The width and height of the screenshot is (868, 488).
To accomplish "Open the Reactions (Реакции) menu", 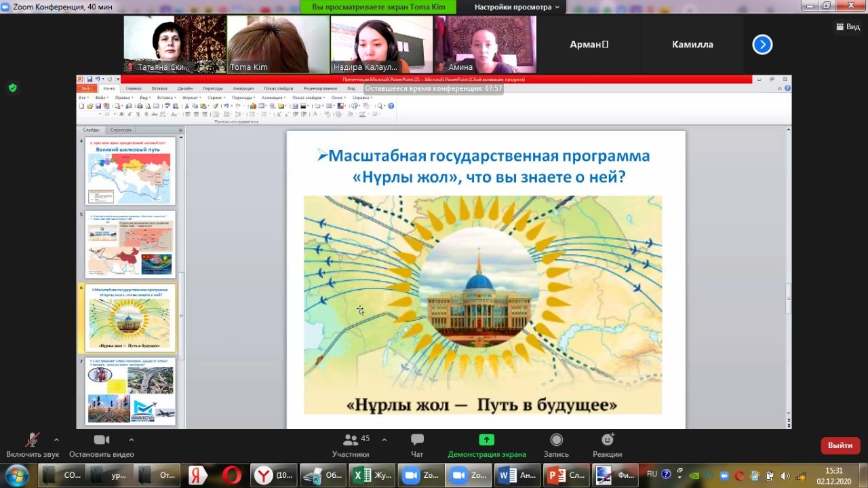I will pos(607,440).
